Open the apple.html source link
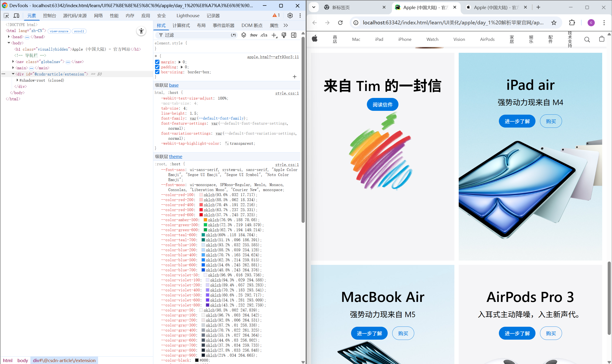The height and width of the screenshot is (364, 612). (x=273, y=57)
